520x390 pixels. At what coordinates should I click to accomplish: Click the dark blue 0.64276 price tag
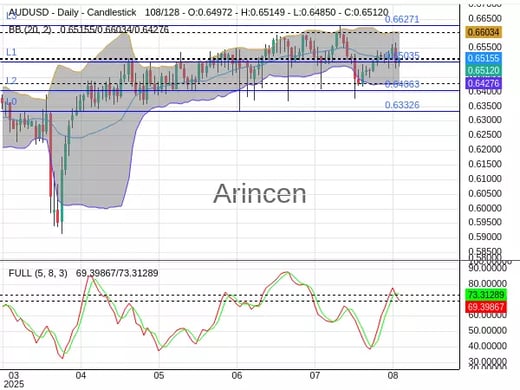(483, 83)
